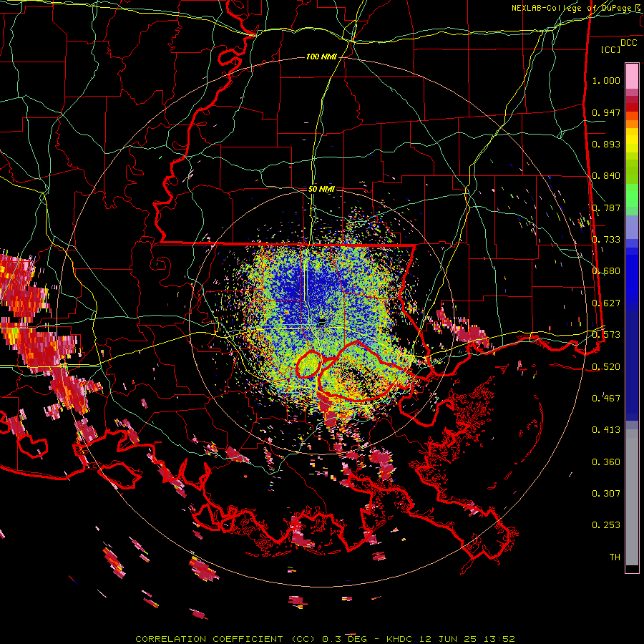Pick the red swatch on the color bar
Screen dimensions: 644x644
[632, 107]
